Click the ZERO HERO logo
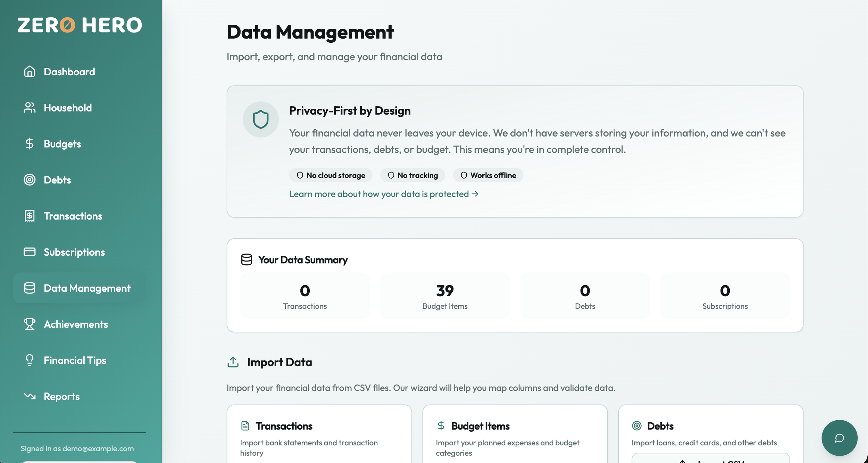This screenshot has height=463, width=868. (80, 25)
